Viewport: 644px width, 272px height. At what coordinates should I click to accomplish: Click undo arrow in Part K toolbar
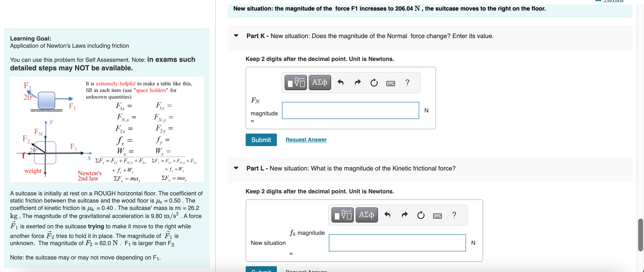[x=340, y=82]
